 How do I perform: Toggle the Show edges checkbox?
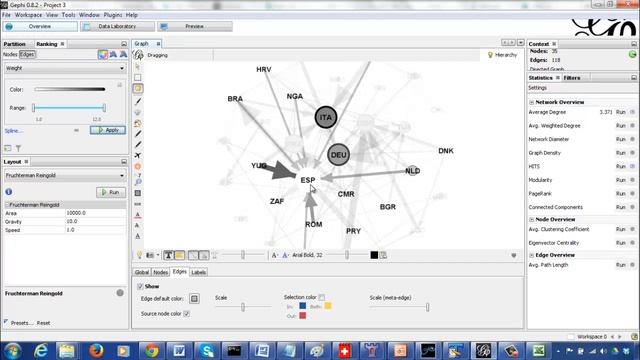(140, 287)
